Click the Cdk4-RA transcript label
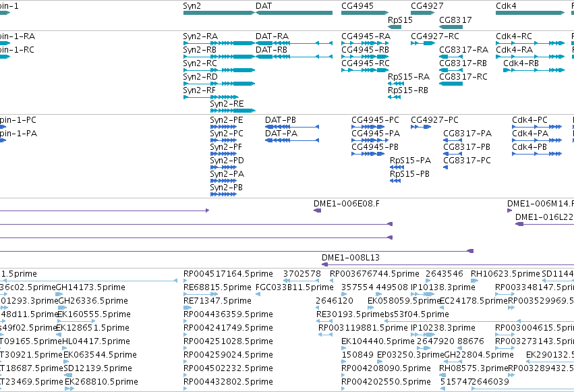Image resolution: width=574 pixels, height=392 pixels. [x=515, y=50]
